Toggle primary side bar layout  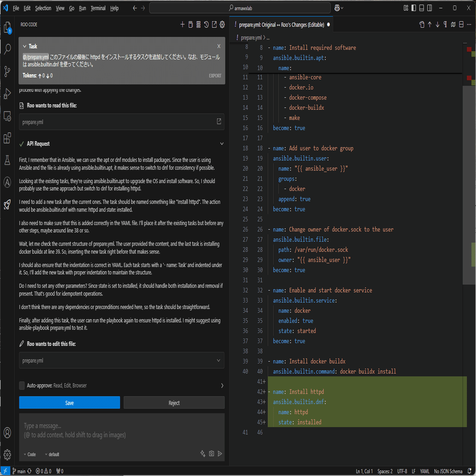414,8
